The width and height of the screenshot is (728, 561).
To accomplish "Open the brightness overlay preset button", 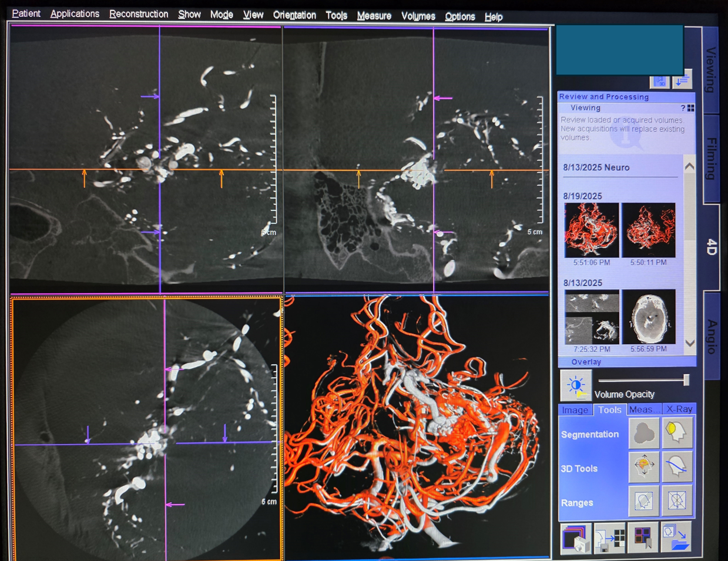I will pos(576,385).
